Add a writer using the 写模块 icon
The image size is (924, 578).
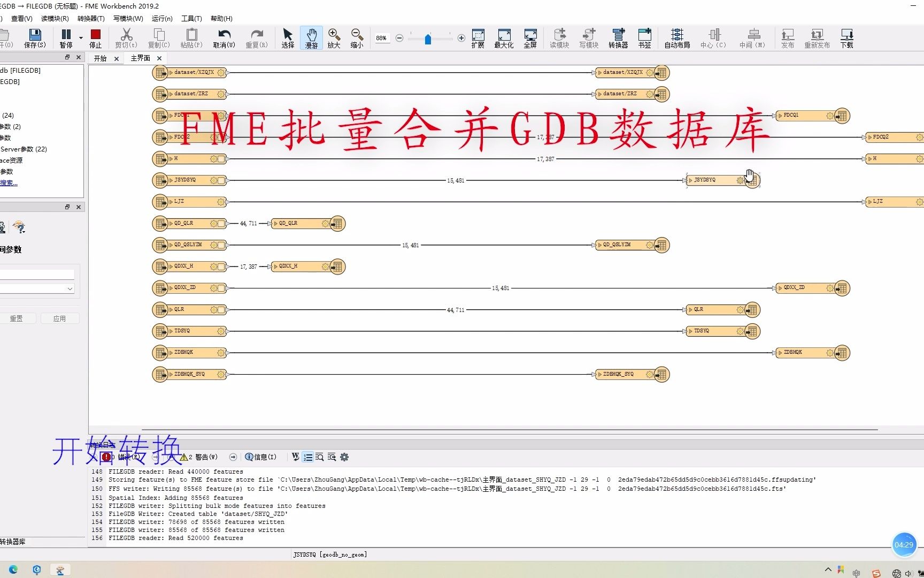(x=589, y=39)
